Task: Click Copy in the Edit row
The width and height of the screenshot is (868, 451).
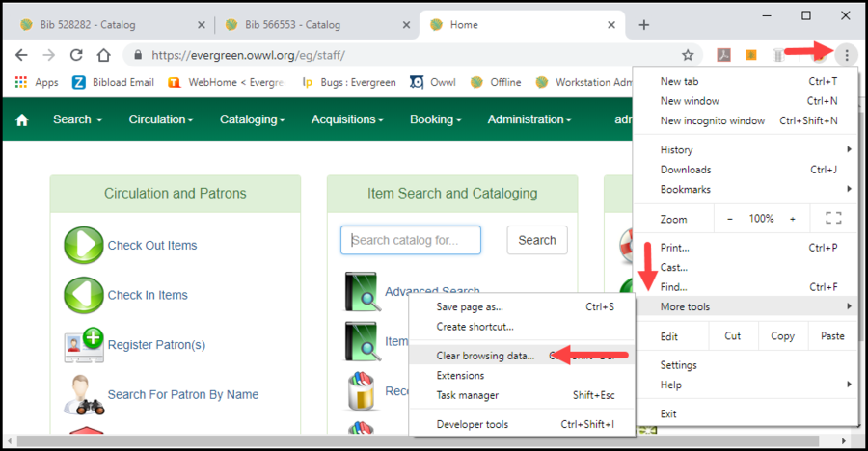Action: (782, 336)
